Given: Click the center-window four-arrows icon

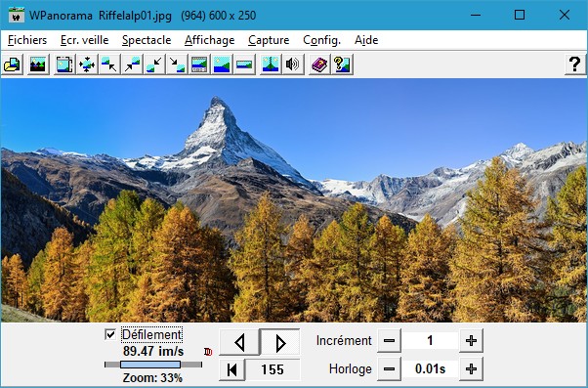Looking at the screenshot, I should [x=87, y=65].
